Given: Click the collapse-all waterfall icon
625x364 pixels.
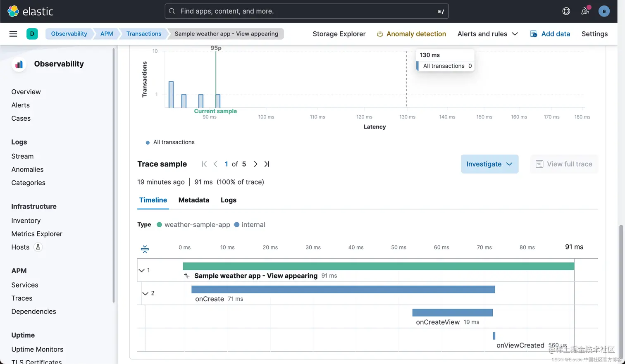Looking at the screenshot, I should (x=145, y=249).
